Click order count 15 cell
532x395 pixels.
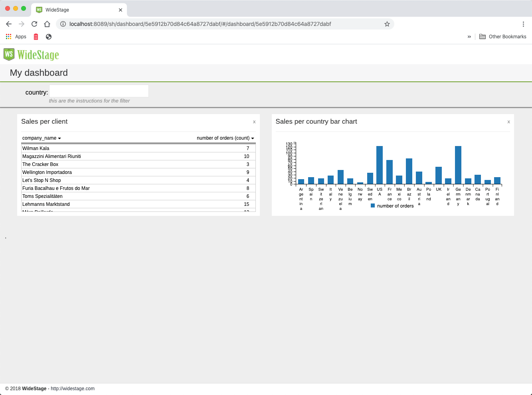pyautogui.click(x=247, y=204)
